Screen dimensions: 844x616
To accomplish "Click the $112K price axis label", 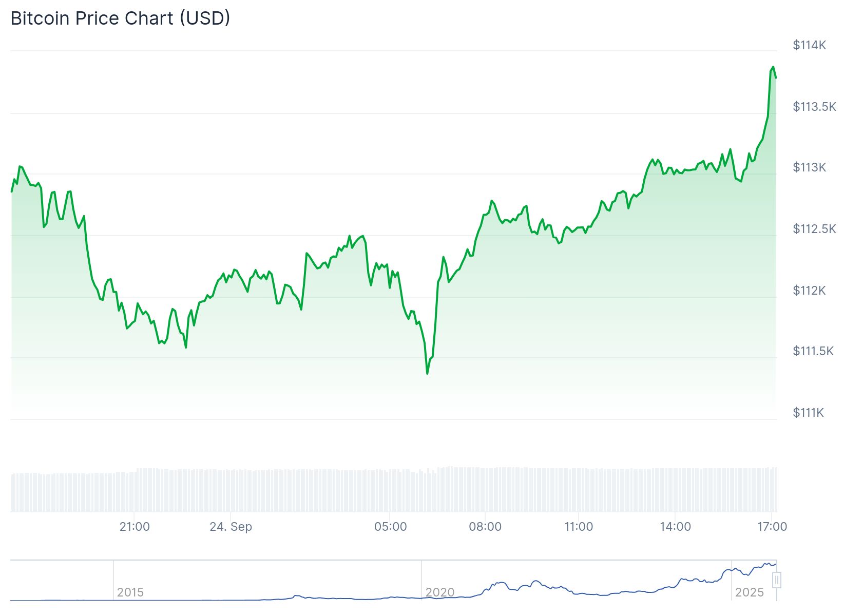I will pos(809,291).
